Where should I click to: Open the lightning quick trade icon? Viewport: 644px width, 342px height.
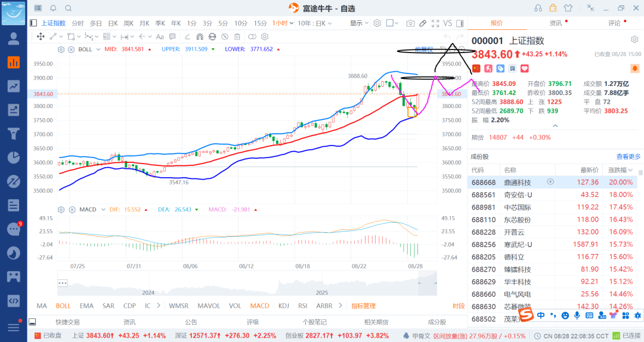coord(488,68)
